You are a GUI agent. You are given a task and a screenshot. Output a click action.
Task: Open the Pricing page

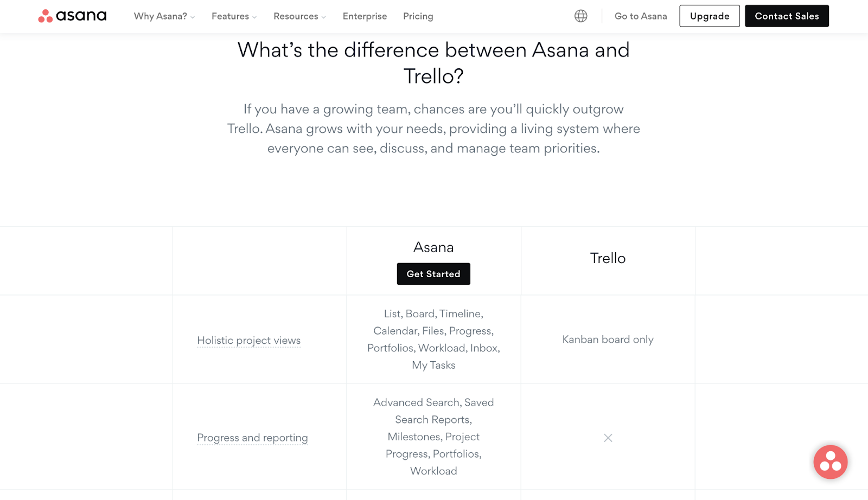tap(418, 16)
